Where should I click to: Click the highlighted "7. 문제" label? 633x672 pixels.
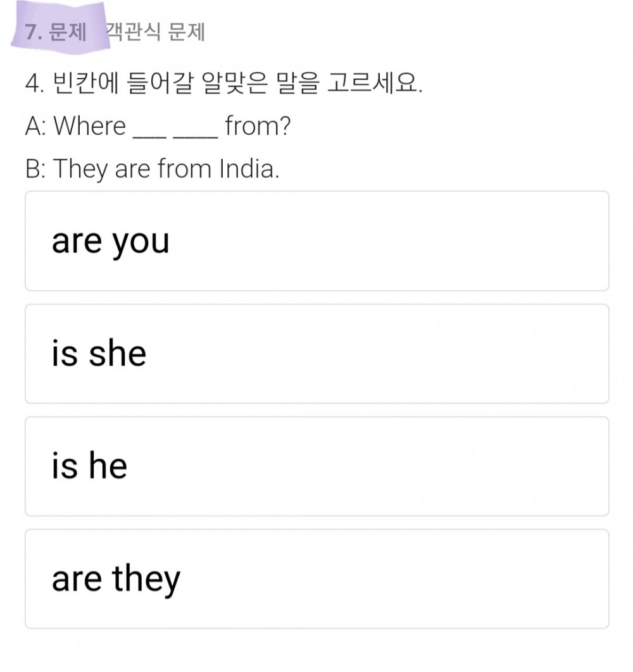point(56,32)
